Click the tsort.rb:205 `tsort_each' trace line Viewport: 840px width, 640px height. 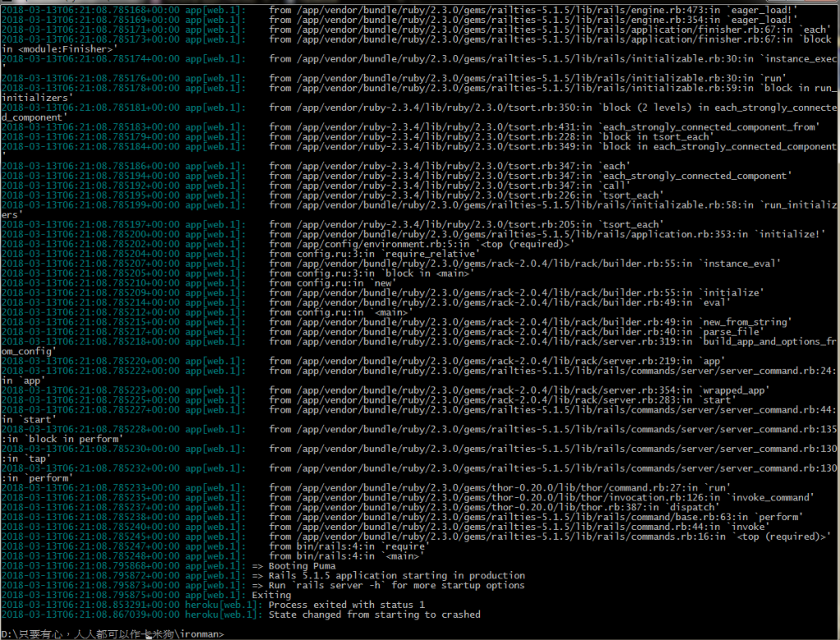click(466, 225)
